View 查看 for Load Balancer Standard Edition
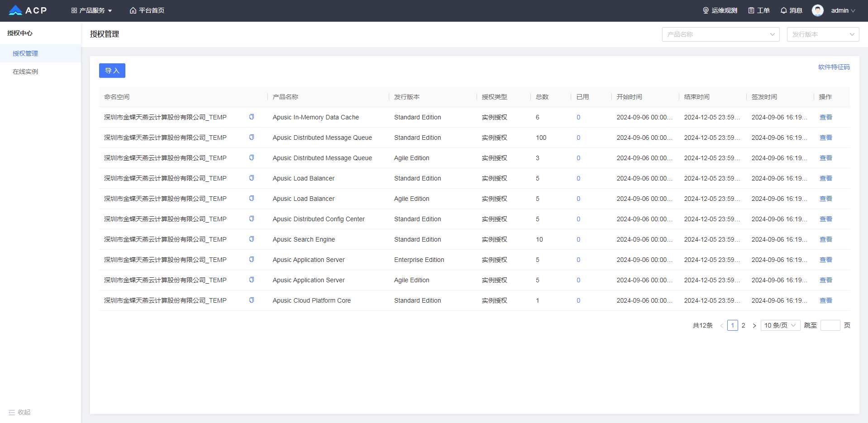Viewport: 868px width, 423px height. coord(826,178)
